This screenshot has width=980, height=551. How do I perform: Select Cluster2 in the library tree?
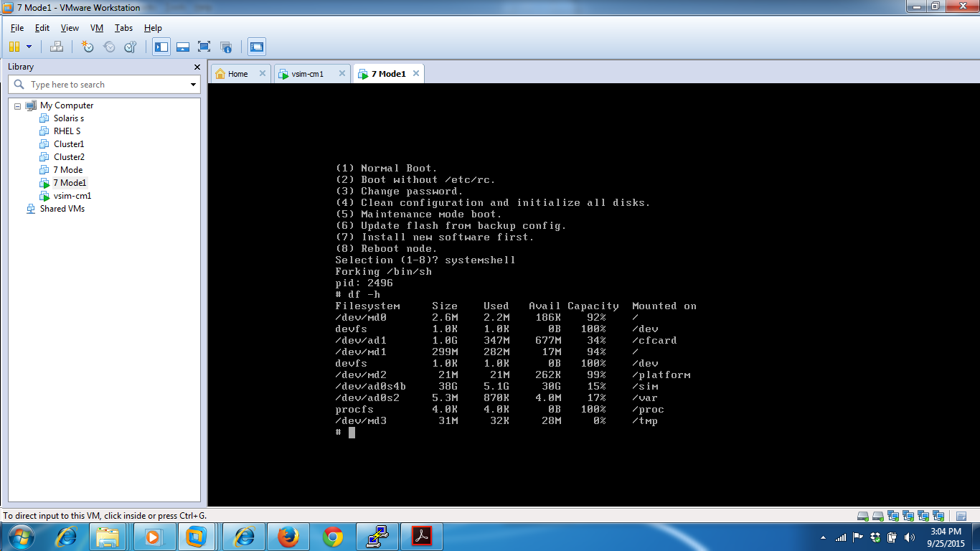click(x=69, y=157)
